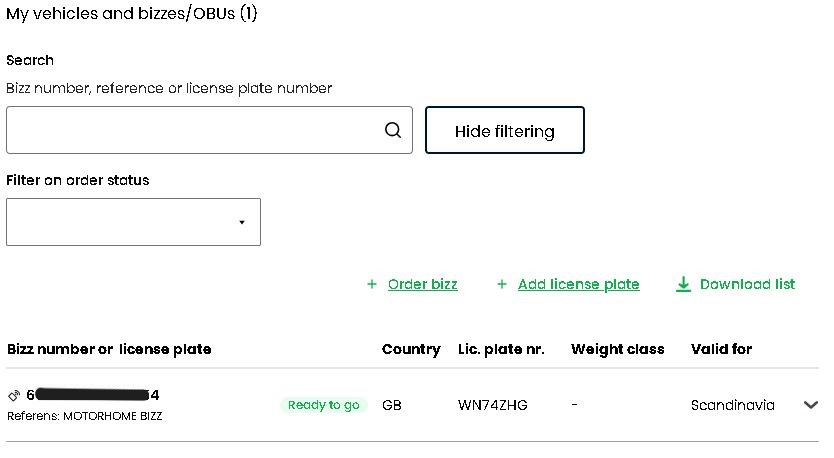Expand the WN74ZHG row with the chevron
The width and height of the screenshot is (834, 458).
click(811, 405)
